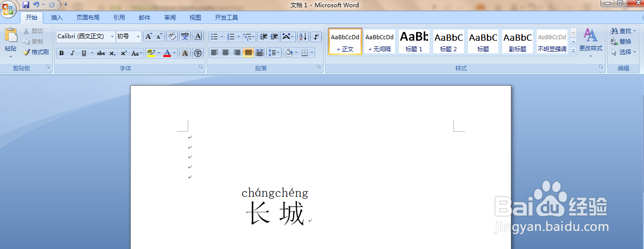Undo the last action

(36, 5)
